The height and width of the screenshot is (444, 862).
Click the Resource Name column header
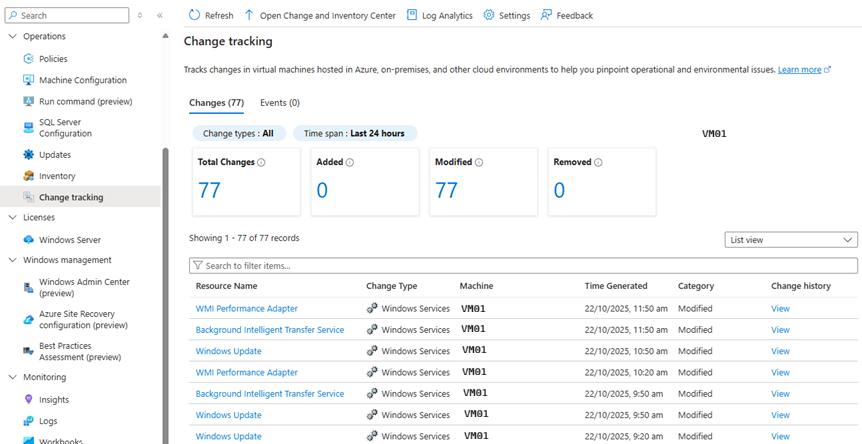[226, 286]
